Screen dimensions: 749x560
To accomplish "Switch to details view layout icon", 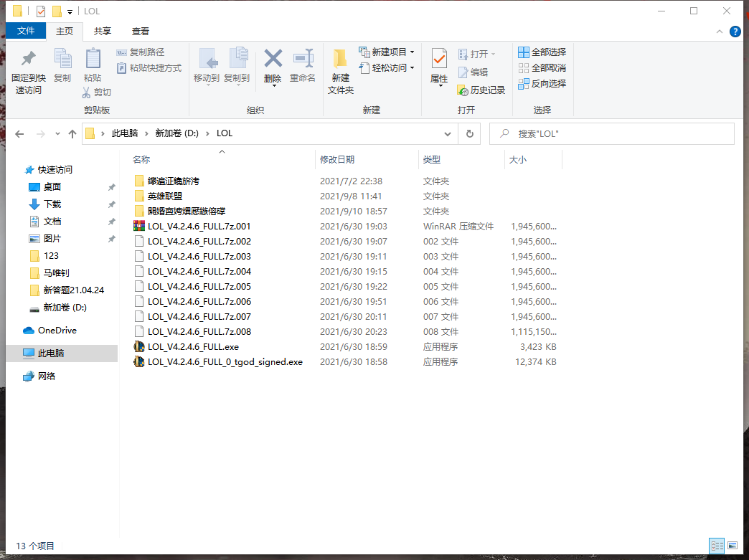I will (x=717, y=545).
